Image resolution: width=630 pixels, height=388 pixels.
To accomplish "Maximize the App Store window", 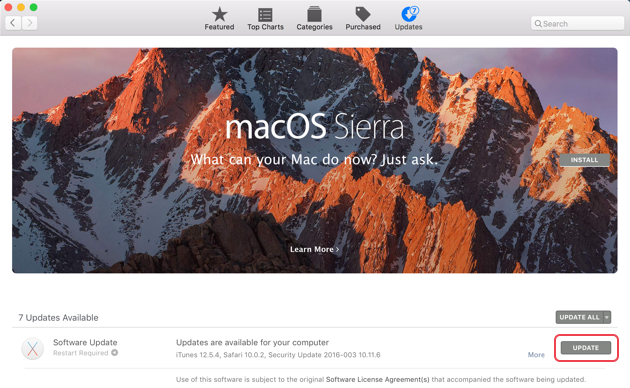I will 34,7.
